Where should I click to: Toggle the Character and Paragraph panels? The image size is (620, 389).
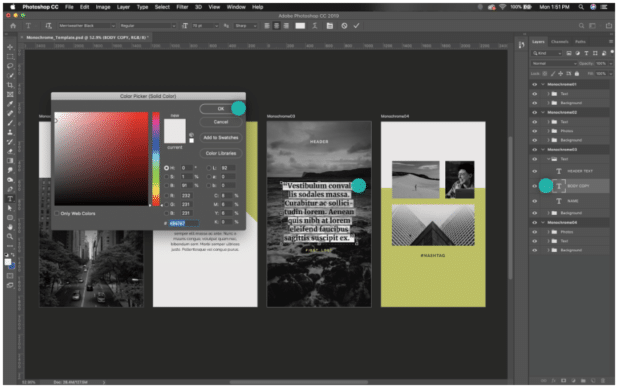(x=330, y=26)
